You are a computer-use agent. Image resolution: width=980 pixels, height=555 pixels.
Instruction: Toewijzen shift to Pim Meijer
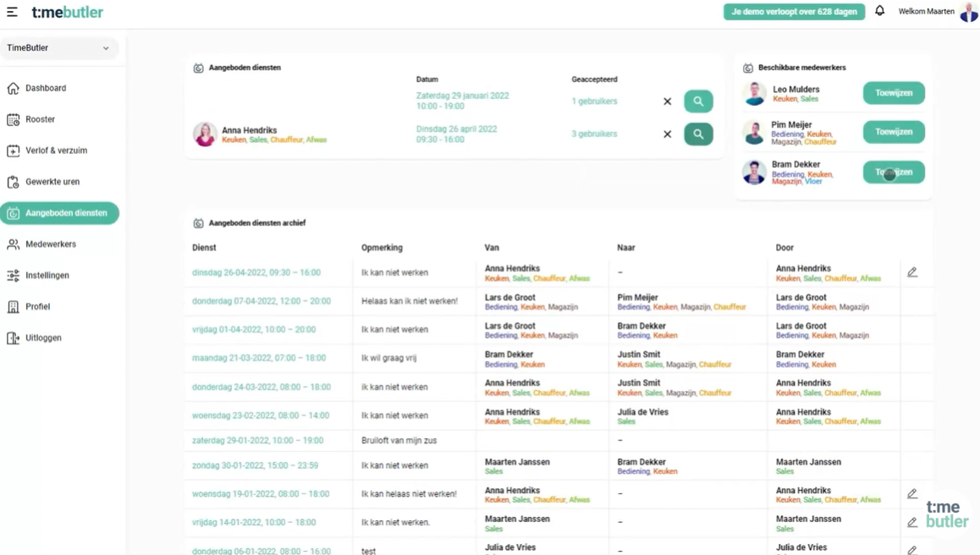(x=893, y=132)
